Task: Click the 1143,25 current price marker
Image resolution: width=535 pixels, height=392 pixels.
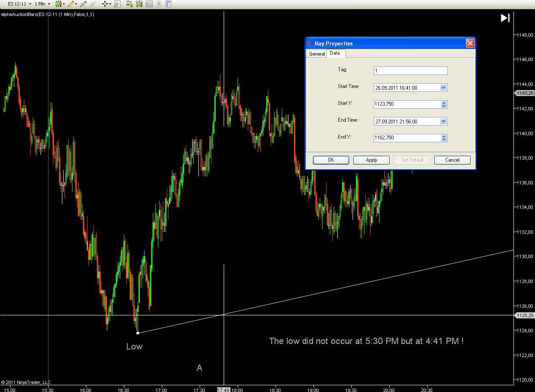Action: coord(524,93)
